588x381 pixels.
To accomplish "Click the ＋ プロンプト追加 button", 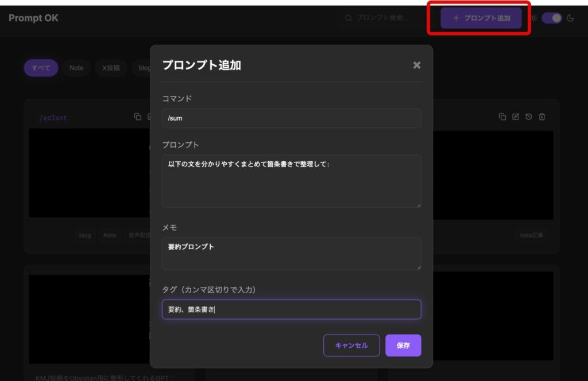I will point(481,18).
